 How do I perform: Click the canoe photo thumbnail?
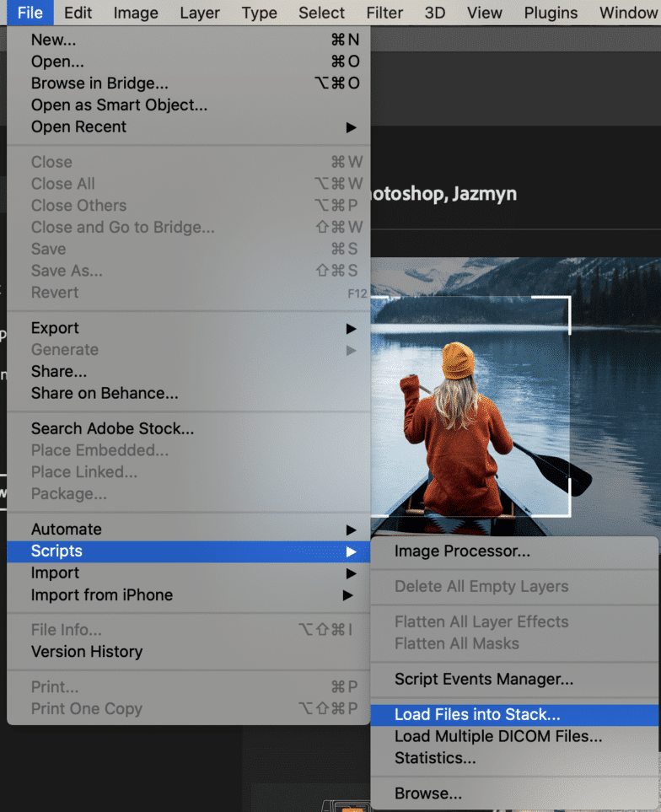point(514,396)
